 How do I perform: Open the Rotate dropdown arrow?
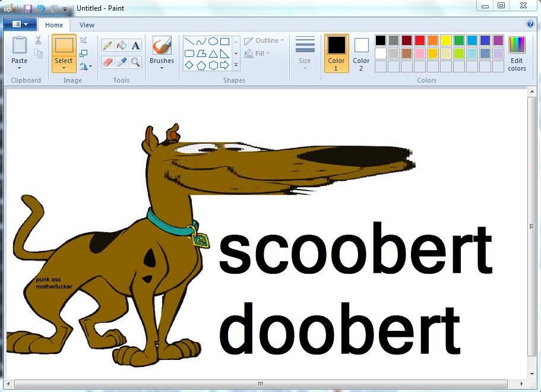pyautogui.click(x=90, y=66)
